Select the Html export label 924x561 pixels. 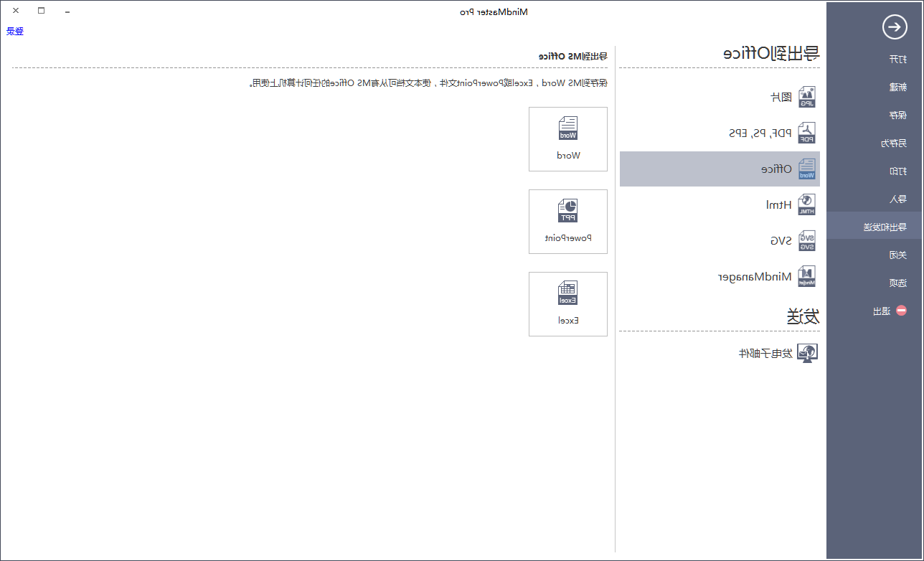(779, 204)
